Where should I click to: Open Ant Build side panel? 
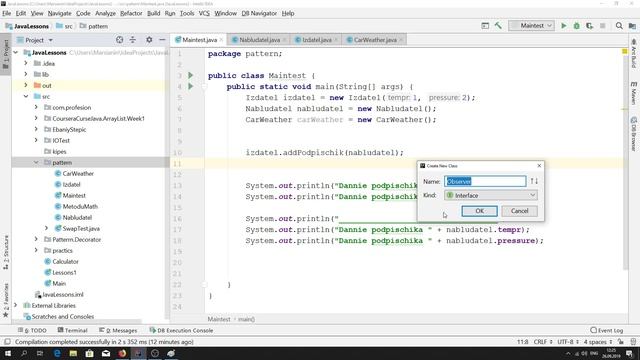coord(633,53)
